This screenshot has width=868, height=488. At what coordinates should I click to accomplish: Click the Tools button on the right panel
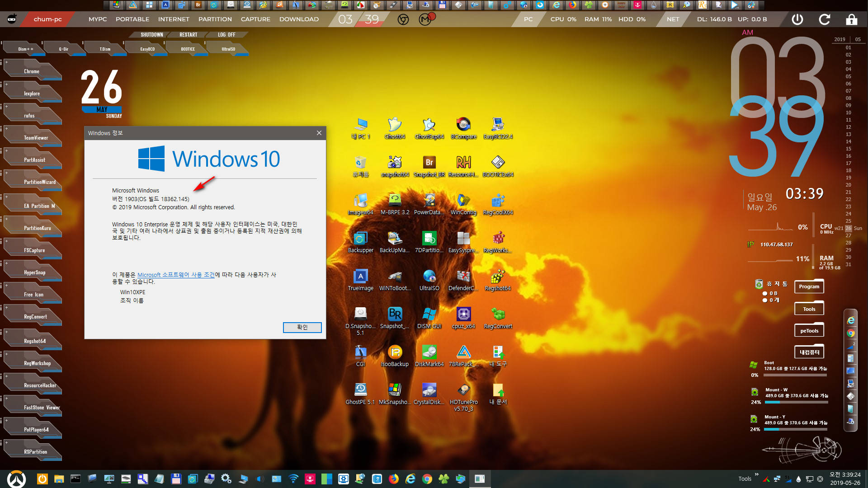[809, 309]
